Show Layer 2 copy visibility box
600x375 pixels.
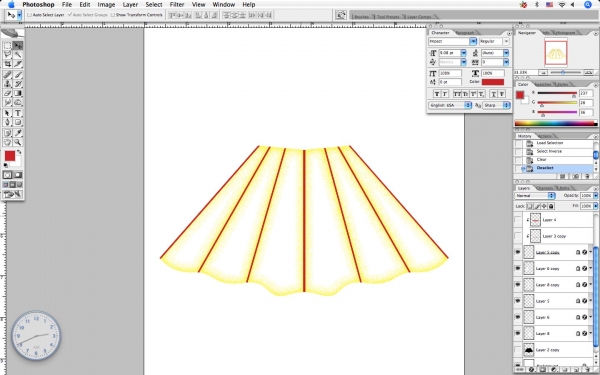click(x=518, y=350)
